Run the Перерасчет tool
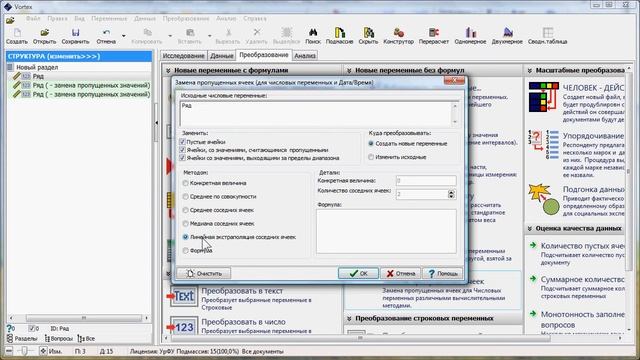This screenshot has height=360, width=640. point(433,32)
